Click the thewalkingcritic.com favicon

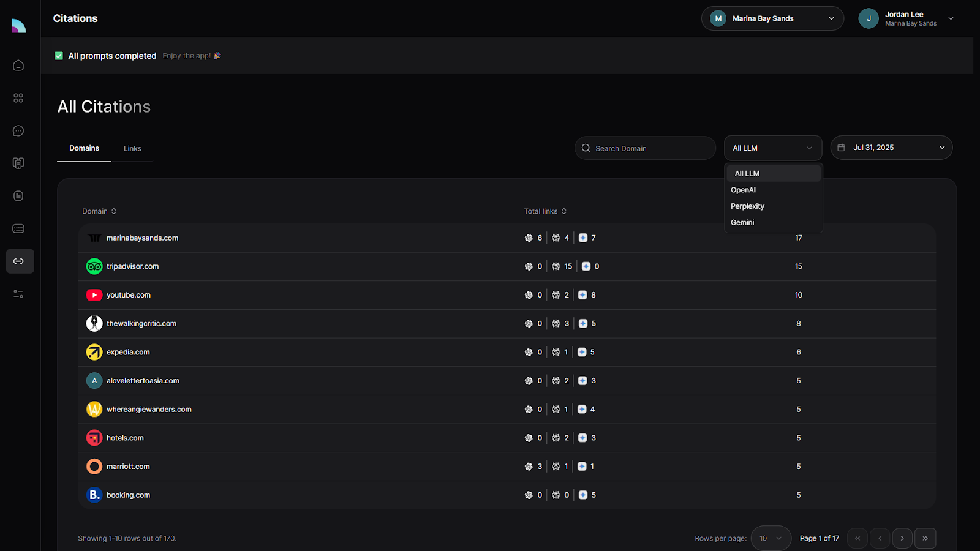pyautogui.click(x=94, y=323)
